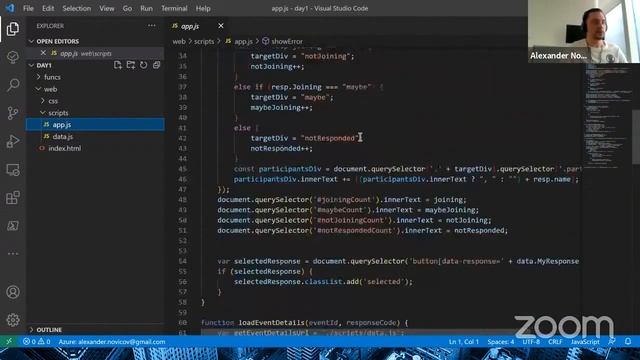Click the remote window indicator in status bar
The image size is (640, 360).
9,342
